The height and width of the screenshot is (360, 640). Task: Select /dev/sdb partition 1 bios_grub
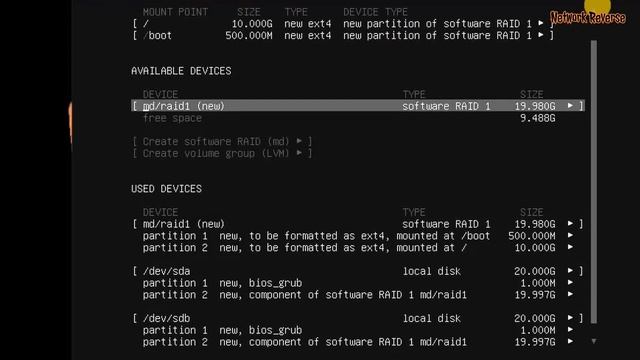pos(358,330)
